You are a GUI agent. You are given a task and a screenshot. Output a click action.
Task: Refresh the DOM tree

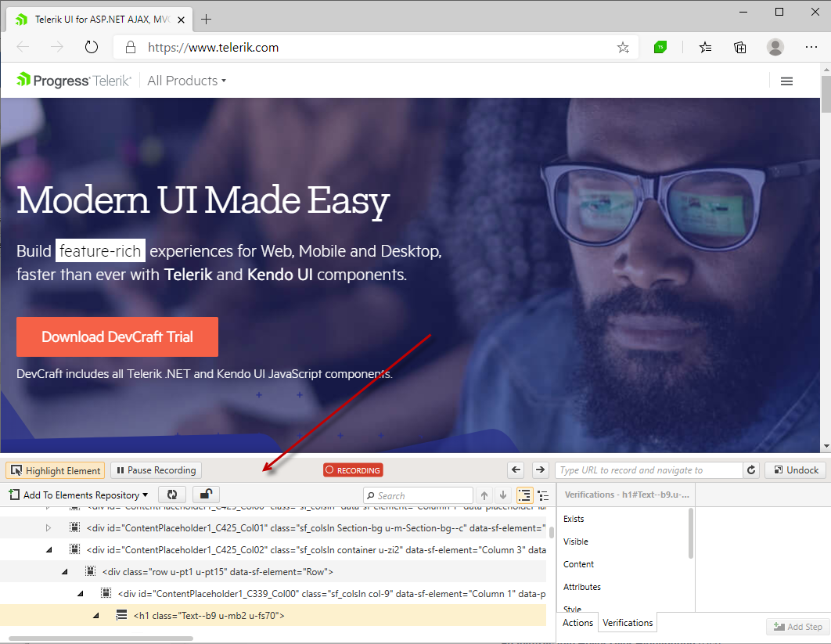pyautogui.click(x=172, y=495)
